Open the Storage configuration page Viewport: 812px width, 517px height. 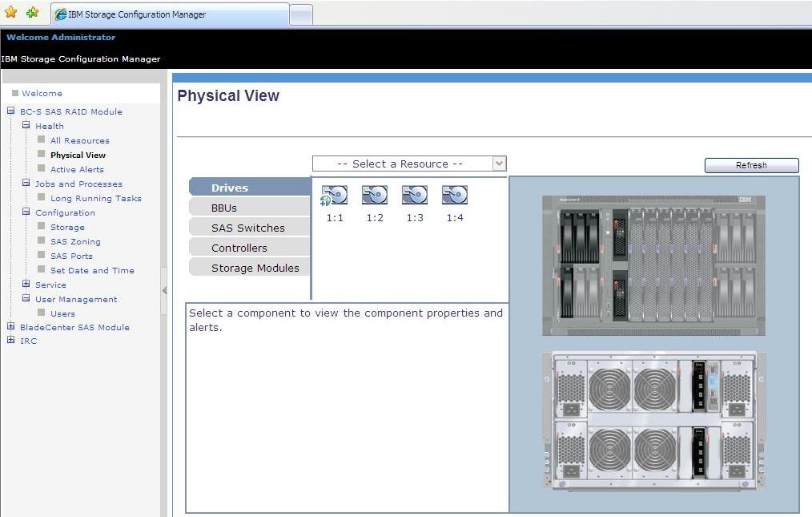point(67,227)
